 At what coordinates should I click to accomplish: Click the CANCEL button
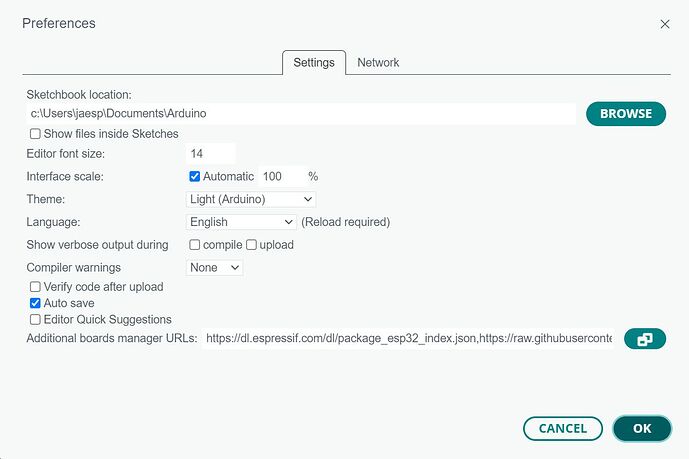562,428
